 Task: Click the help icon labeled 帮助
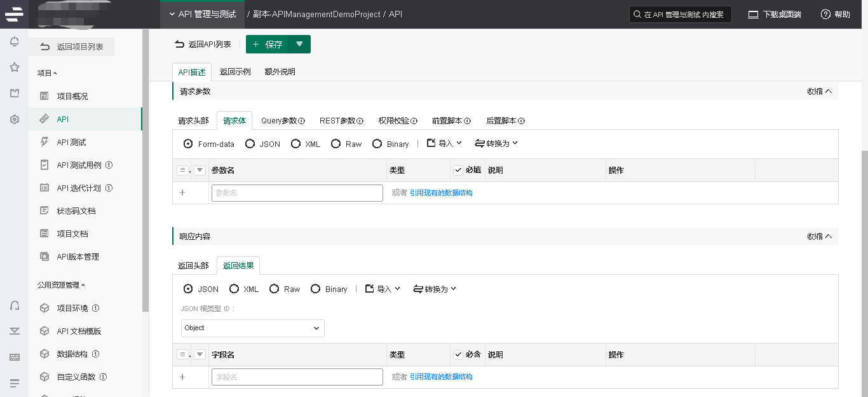(825, 14)
